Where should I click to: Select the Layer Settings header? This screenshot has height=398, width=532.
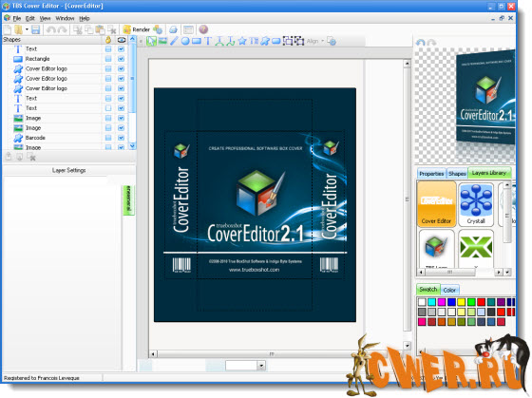(68, 170)
